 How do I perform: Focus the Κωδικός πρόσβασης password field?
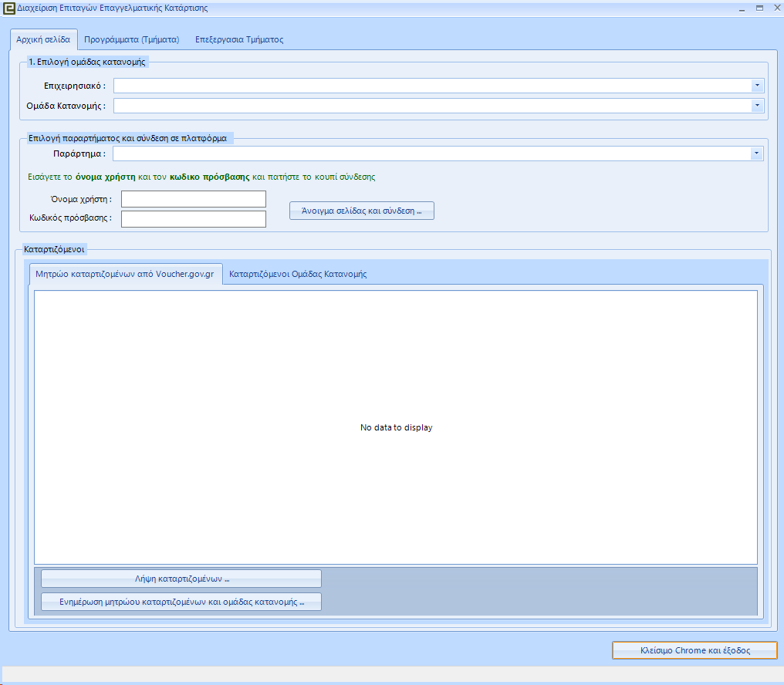pos(193,219)
